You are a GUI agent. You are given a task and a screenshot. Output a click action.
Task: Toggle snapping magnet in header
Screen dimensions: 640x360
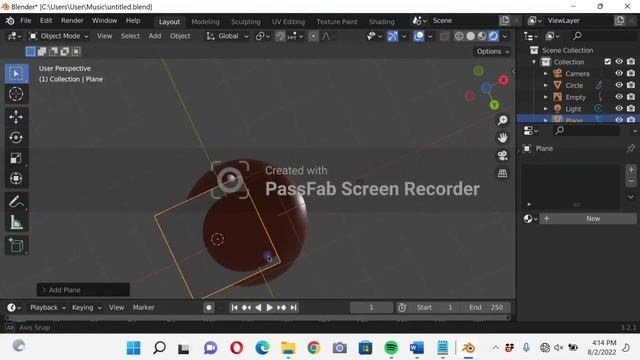(x=280, y=36)
